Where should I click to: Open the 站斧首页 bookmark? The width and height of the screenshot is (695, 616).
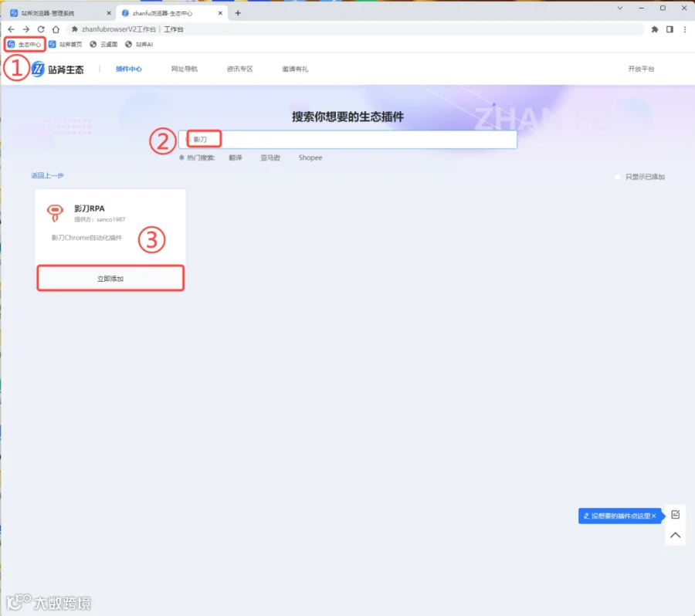pos(65,44)
